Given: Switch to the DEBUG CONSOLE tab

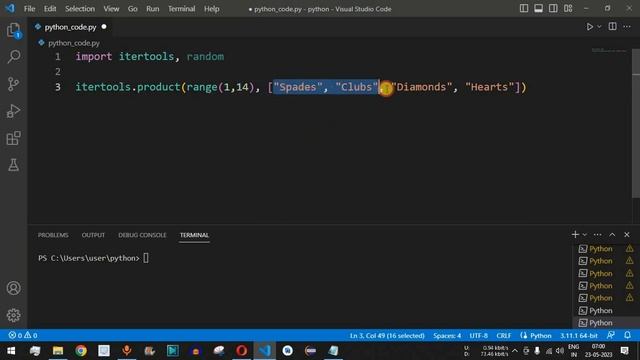Looking at the screenshot, I should (x=142, y=235).
